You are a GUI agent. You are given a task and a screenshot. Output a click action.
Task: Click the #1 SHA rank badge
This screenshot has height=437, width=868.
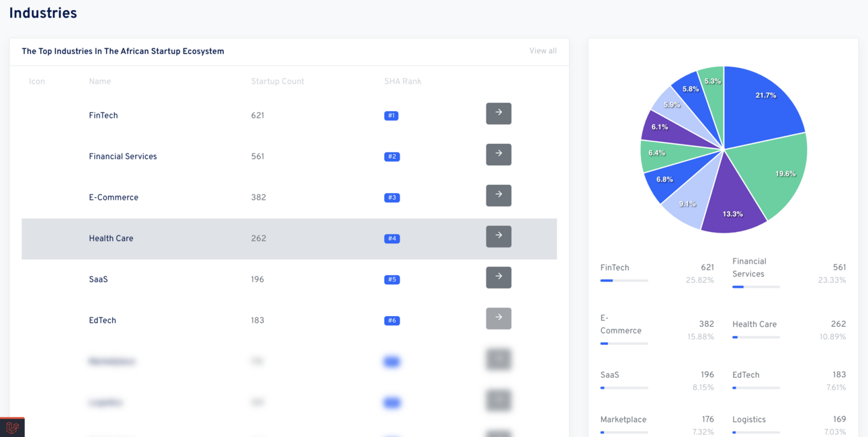click(391, 116)
